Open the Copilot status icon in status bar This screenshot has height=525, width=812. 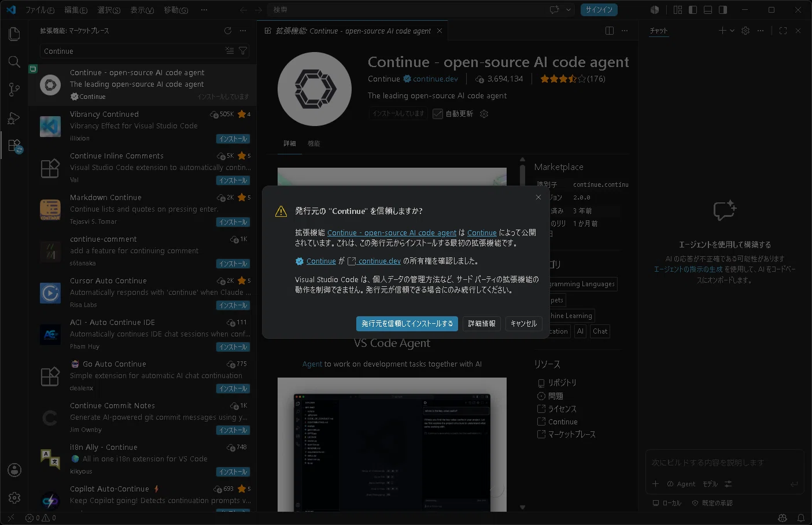[x=783, y=518]
